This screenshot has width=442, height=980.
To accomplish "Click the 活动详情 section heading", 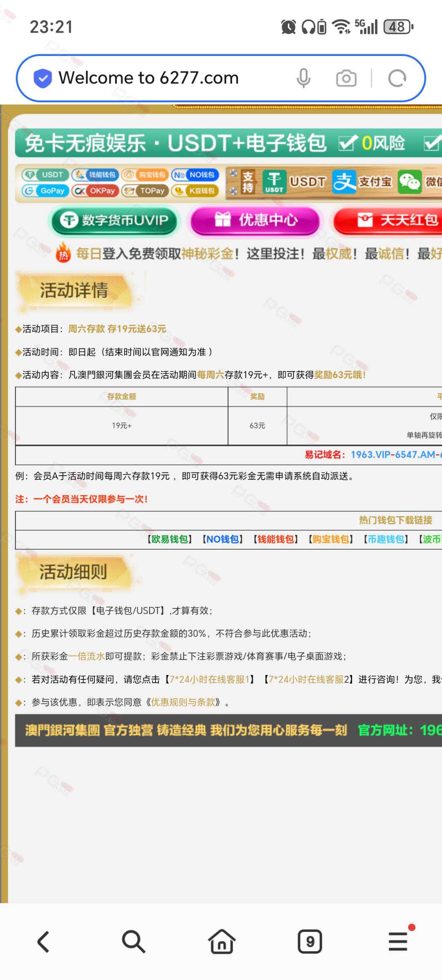I will pos(74,290).
